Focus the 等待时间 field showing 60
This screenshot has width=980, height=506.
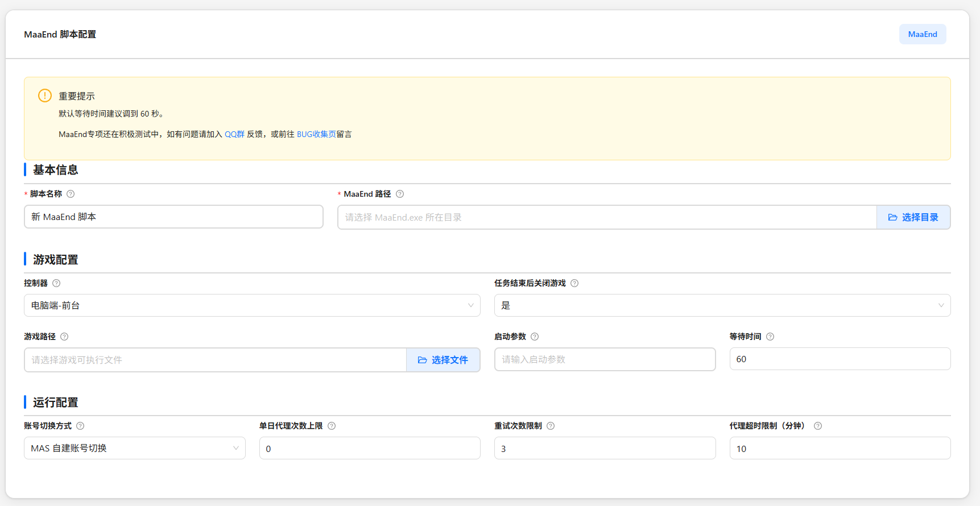840,359
